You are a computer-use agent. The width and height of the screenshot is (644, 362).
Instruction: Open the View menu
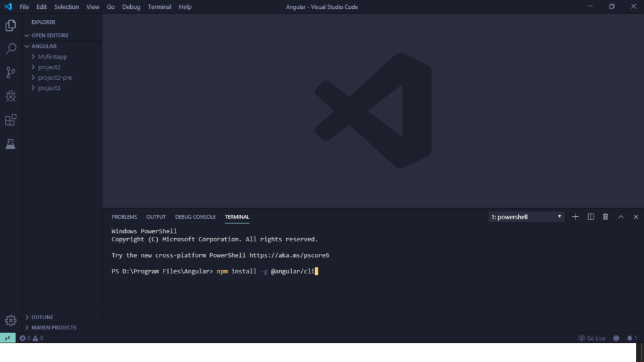coord(93,6)
